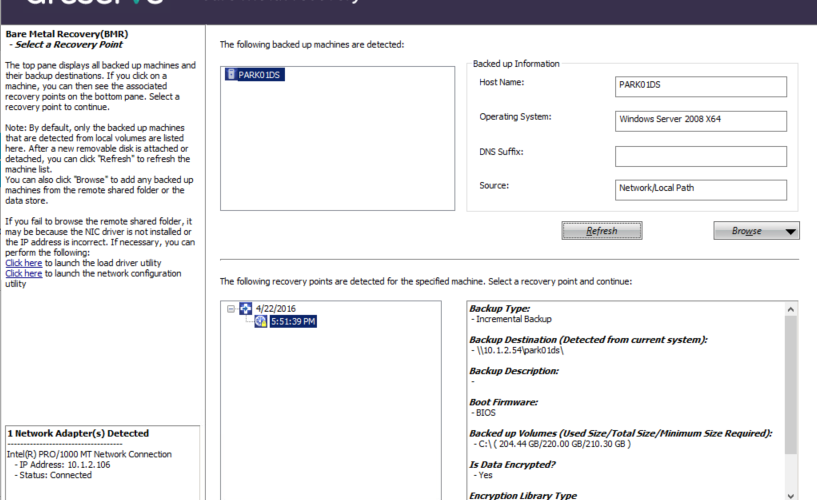Click the "Backup Destination (Detected from current system):" heading
The height and width of the screenshot is (500, 817).
click(588, 340)
